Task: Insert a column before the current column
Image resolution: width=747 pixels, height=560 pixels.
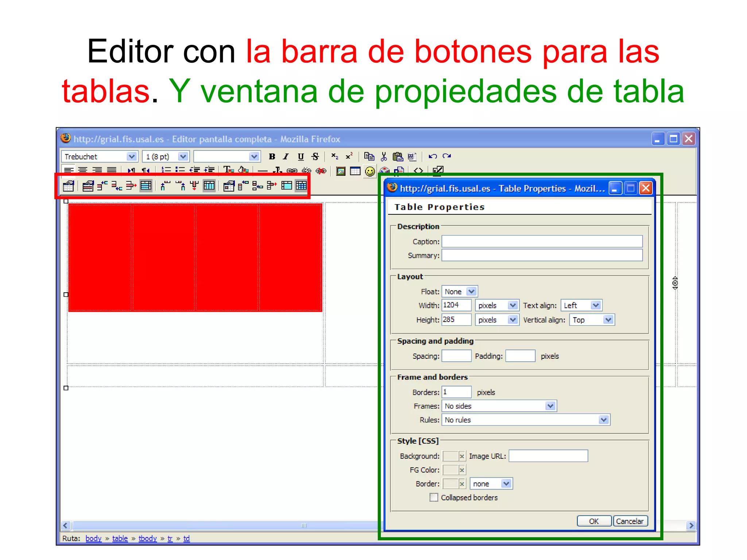Action: (x=166, y=186)
